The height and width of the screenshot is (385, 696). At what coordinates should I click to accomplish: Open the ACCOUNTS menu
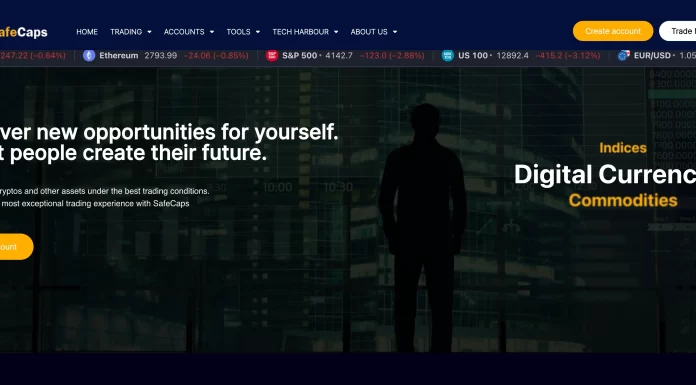(x=184, y=32)
